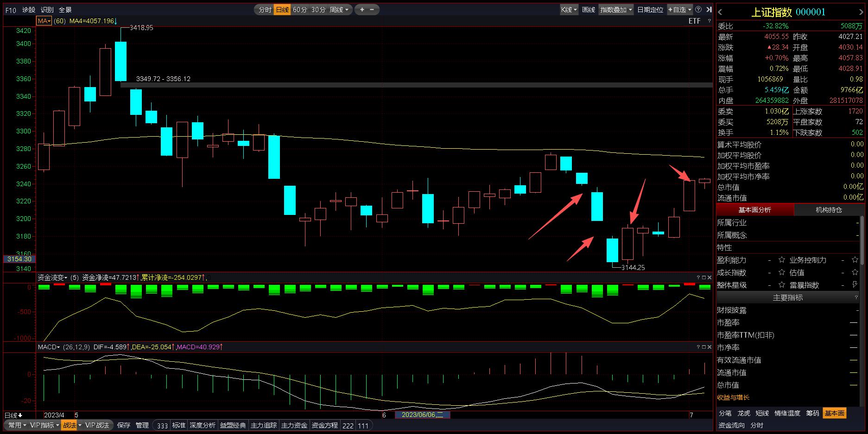Image resolution: width=868 pixels, height=434 pixels.
Task: Close the MACD indicator panel
Action: pyautogui.click(x=709, y=347)
